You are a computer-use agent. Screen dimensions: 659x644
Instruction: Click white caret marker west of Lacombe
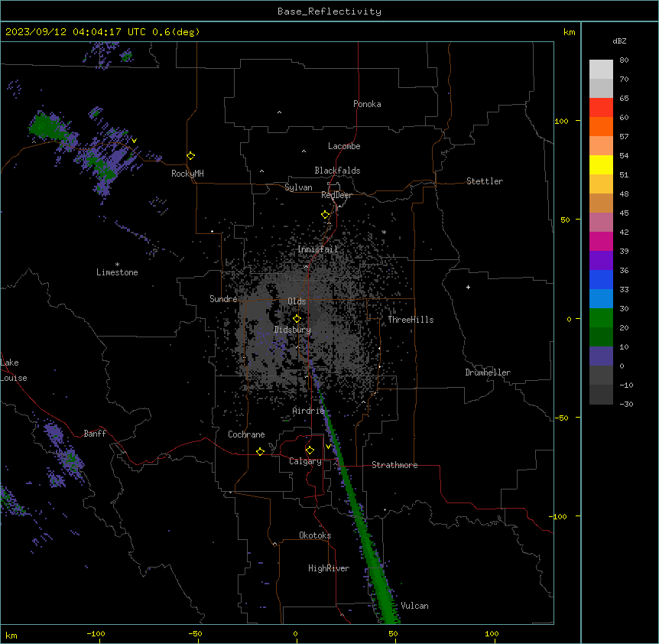(x=304, y=151)
